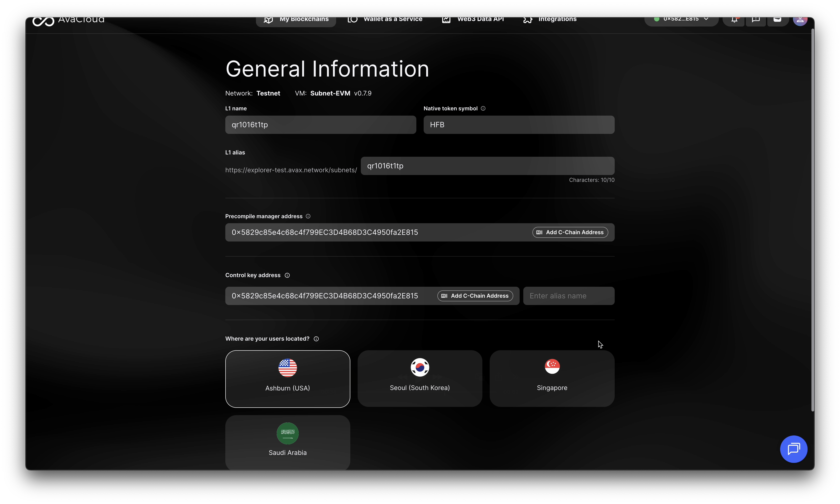Open the My Blockchains tab
Viewport: 840px width, 504px height.
pos(296,20)
